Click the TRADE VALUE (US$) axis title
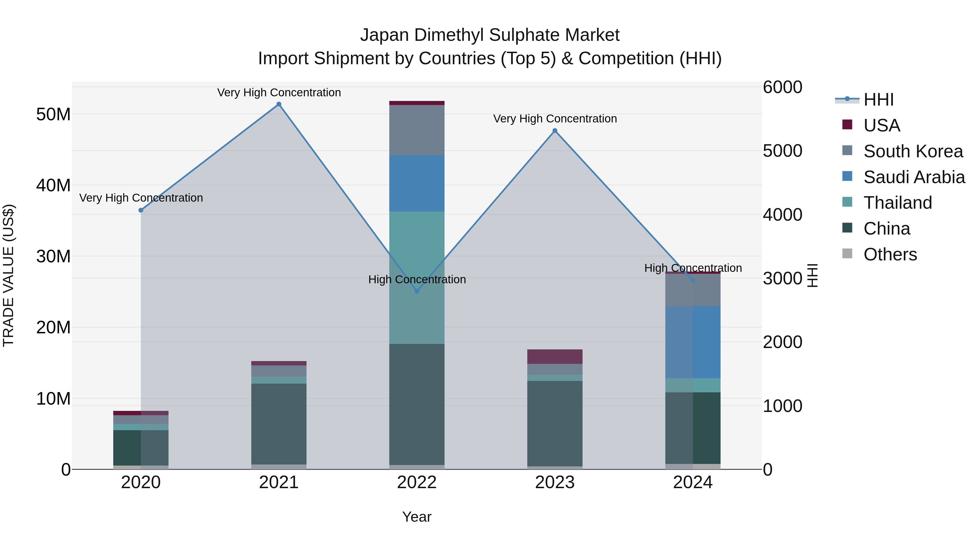 (8, 275)
